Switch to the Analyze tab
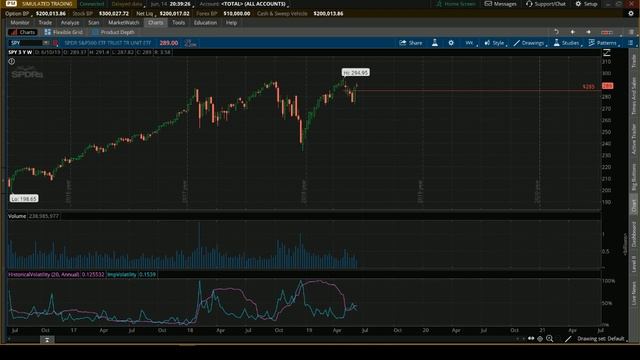The height and width of the screenshot is (360, 640). coord(70,22)
